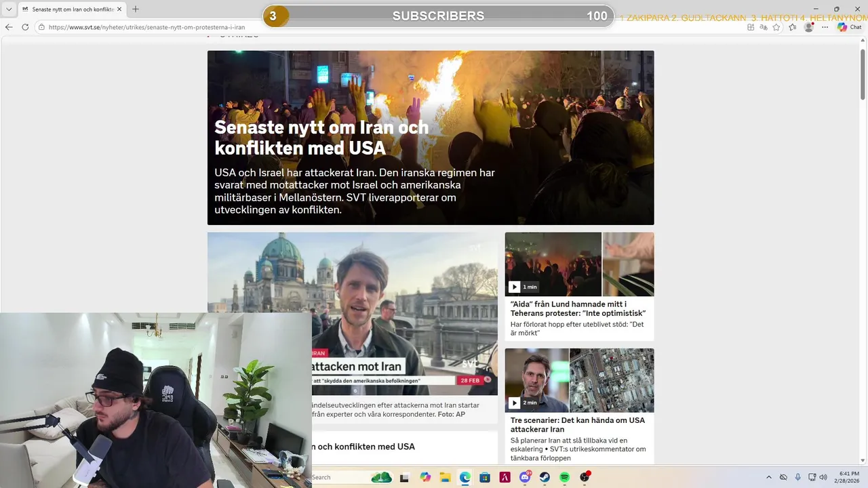This screenshot has height=488, width=868.
Task: Open the Edge settings and more menu
Action: pos(825,27)
